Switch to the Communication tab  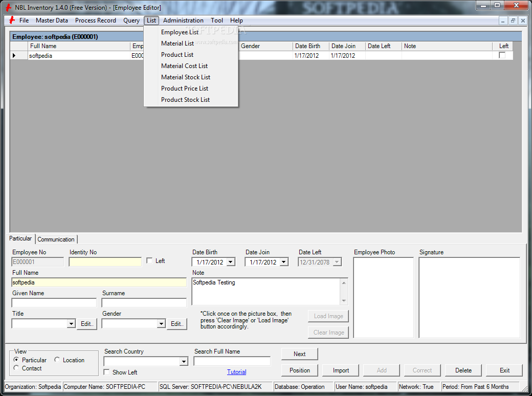[56, 239]
